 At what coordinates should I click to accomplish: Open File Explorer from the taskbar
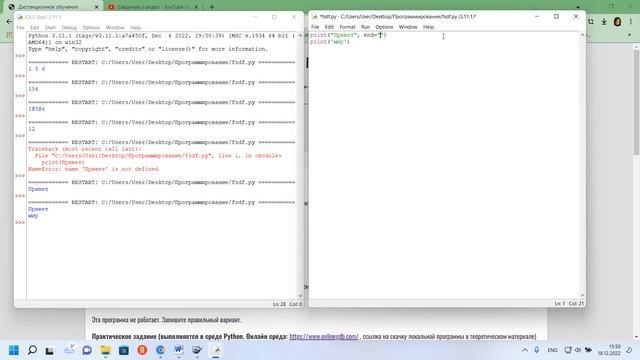click(x=105, y=350)
